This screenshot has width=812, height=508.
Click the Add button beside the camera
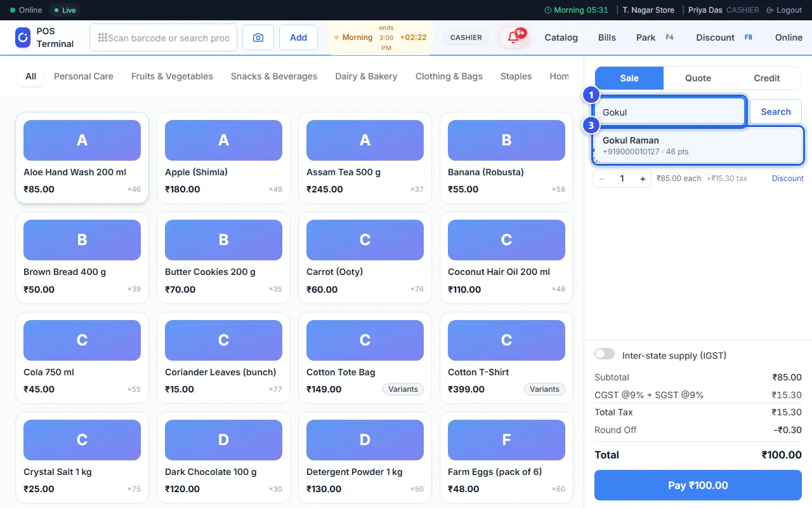pos(299,37)
